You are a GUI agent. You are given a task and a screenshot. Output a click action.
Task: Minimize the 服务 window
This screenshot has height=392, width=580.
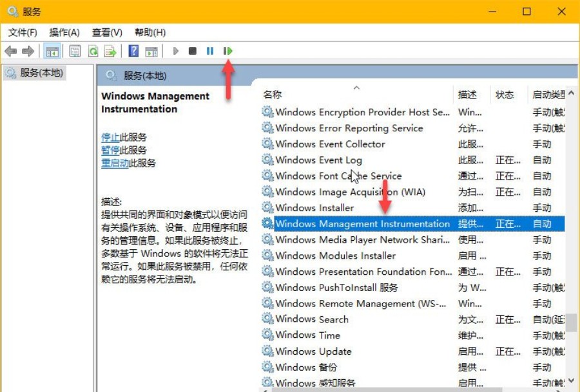492,12
